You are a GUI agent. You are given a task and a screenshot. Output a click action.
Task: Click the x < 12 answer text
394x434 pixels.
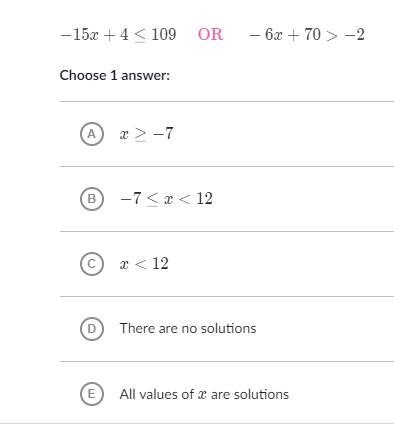pos(144,264)
